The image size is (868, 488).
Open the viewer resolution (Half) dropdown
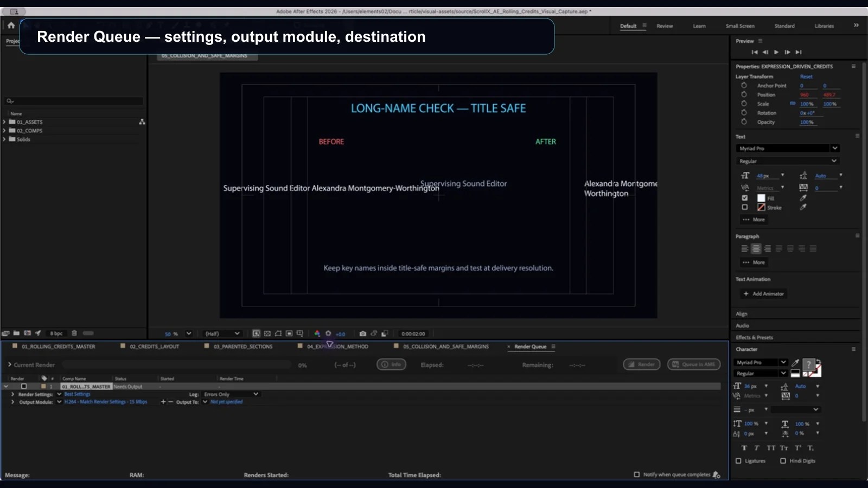(x=222, y=333)
